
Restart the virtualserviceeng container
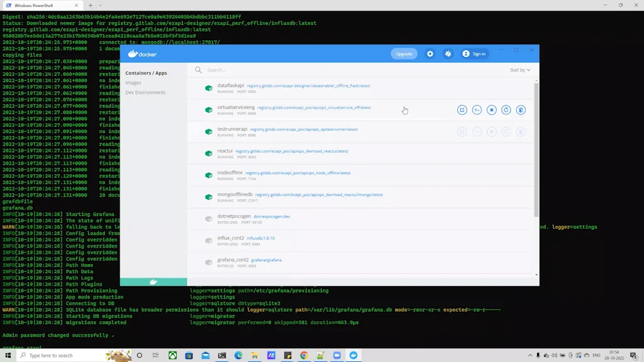pyautogui.click(x=507, y=109)
